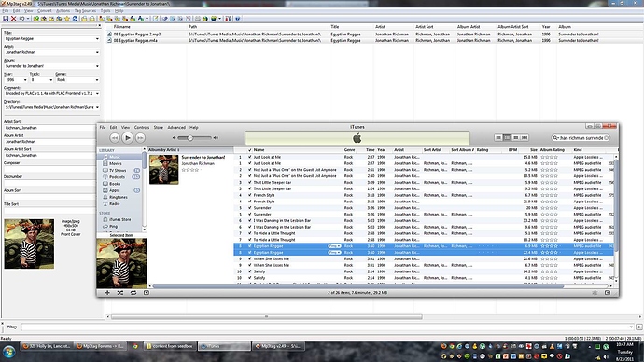This screenshot has width=644, height=362.
Task: Open the Comment field dropdown in Mp3tag
Action: (97, 93)
